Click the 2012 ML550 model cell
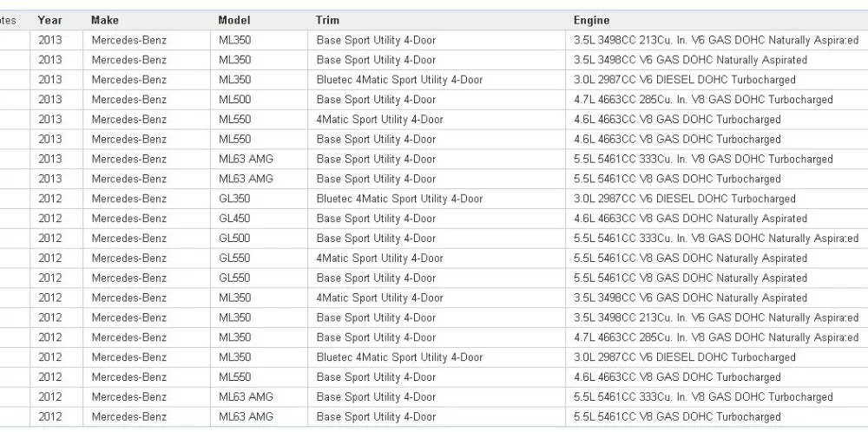The height and width of the screenshot is (432, 868). (x=259, y=378)
